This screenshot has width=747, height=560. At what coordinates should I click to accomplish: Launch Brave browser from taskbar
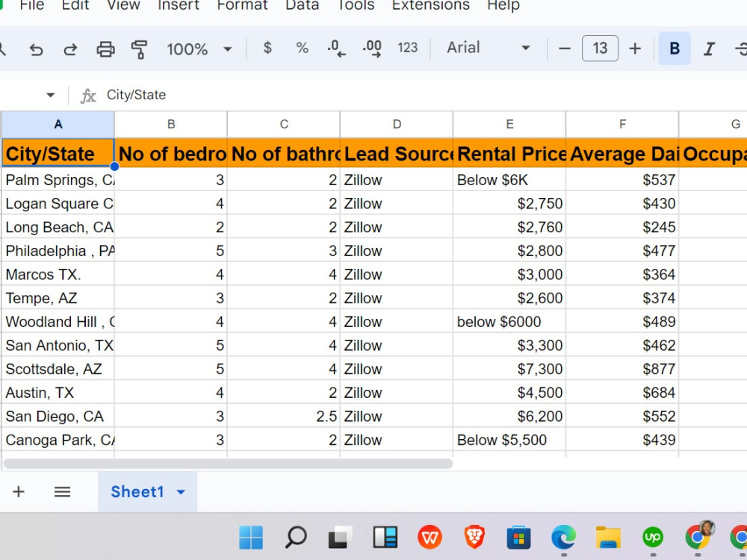474,537
